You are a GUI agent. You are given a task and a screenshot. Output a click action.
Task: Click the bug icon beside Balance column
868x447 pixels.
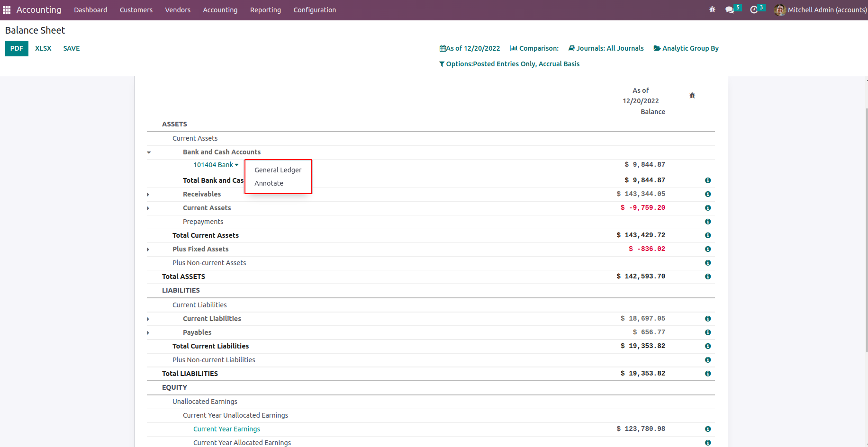coord(692,96)
